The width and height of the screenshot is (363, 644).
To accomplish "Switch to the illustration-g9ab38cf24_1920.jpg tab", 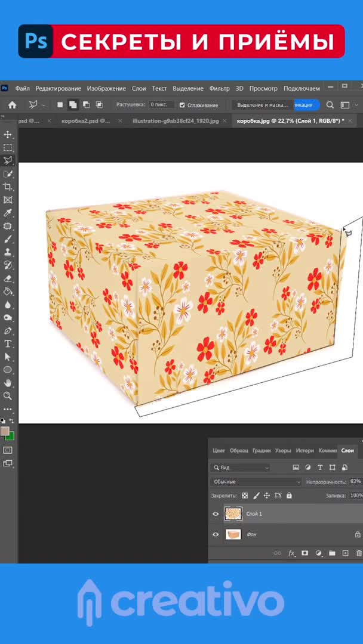I will pyautogui.click(x=176, y=121).
